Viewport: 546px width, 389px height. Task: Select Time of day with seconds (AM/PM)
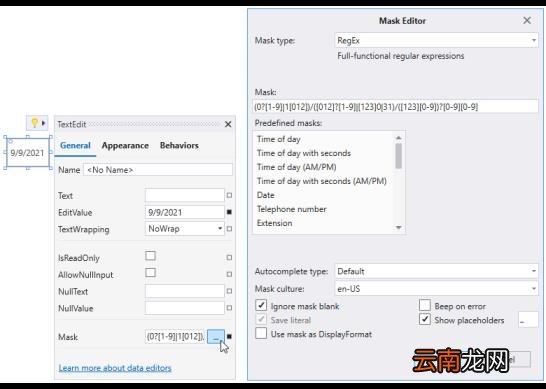point(322,181)
